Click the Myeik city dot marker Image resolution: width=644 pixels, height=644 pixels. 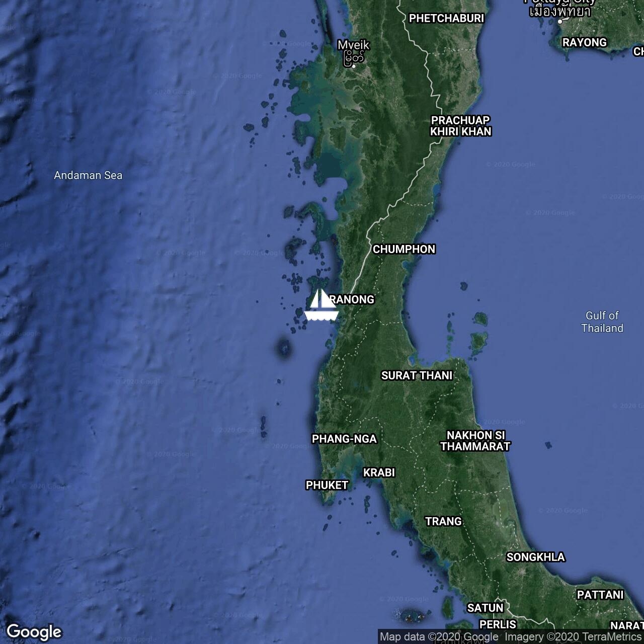[x=354, y=66]
